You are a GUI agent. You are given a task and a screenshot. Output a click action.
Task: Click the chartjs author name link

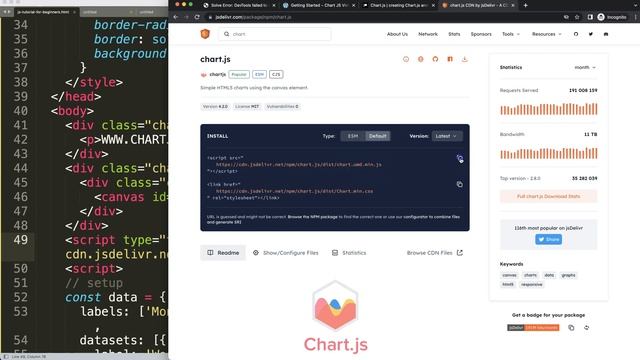pos(218,75)
